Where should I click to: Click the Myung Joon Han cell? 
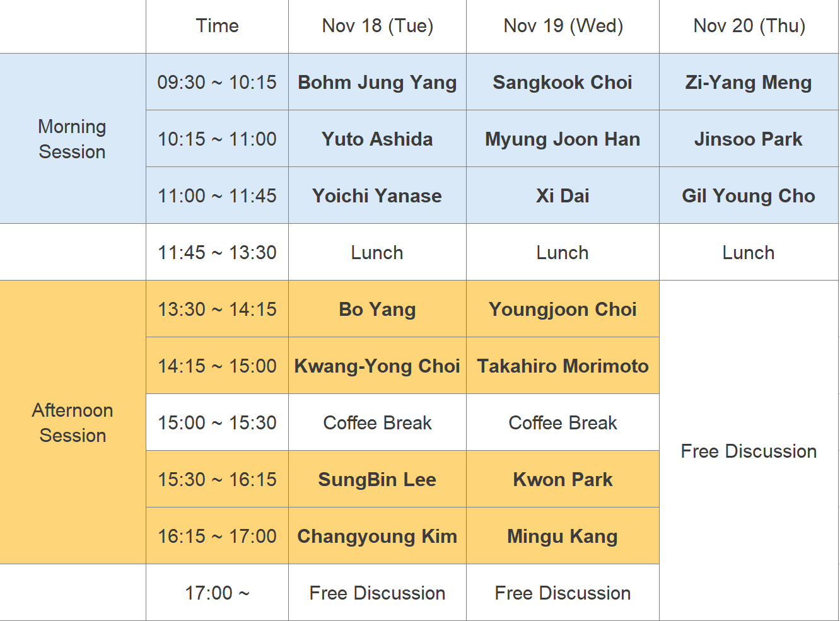(x=563, y=139)
